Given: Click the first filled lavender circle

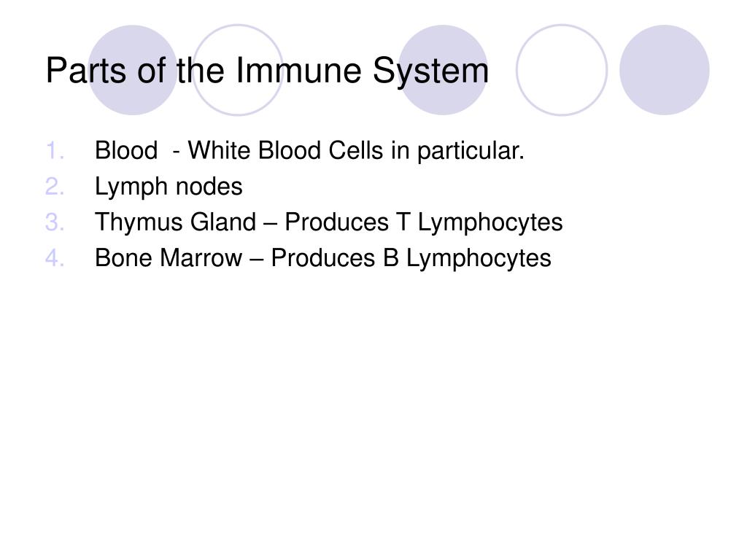Looking at the screenshot, I should [133, 70].
